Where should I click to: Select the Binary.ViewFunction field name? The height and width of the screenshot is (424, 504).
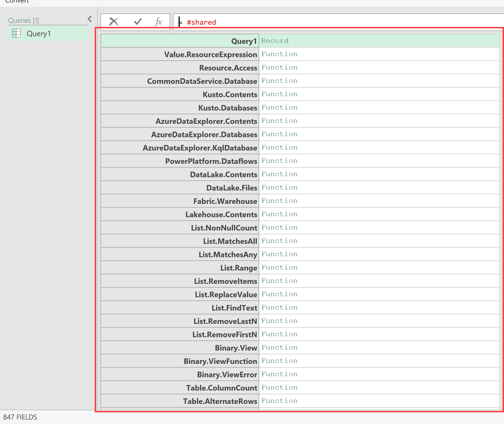click(180, 361)
